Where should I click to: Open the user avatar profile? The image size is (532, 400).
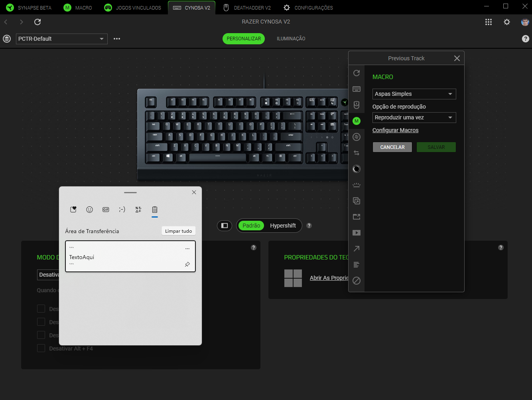525,22
